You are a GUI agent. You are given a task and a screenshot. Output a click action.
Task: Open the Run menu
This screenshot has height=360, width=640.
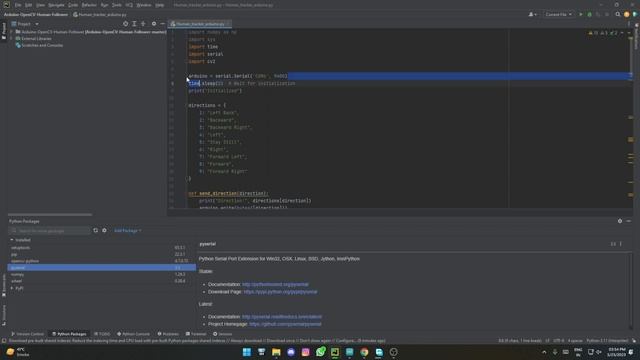point(104,5)
